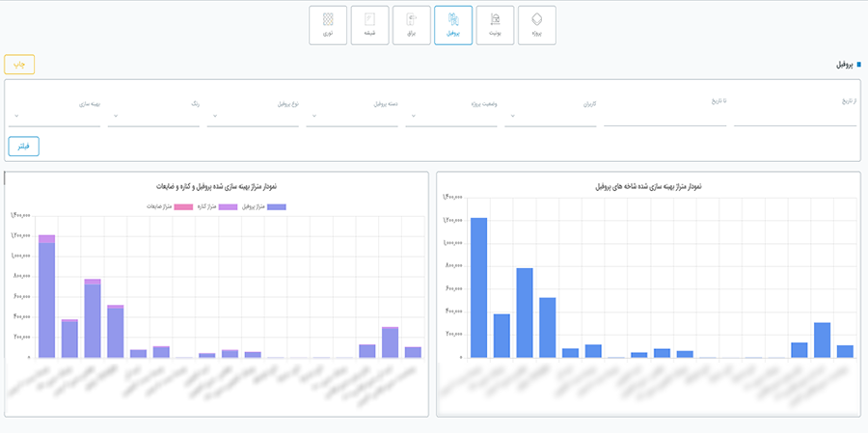Click the yellow چاپ print button
This screenshot has width=868, height=434.
19,65
